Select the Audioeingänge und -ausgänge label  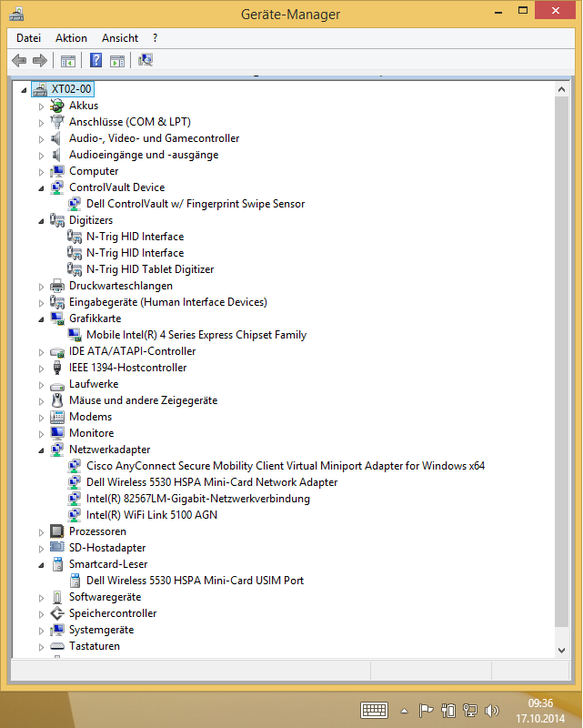(144, 155)
